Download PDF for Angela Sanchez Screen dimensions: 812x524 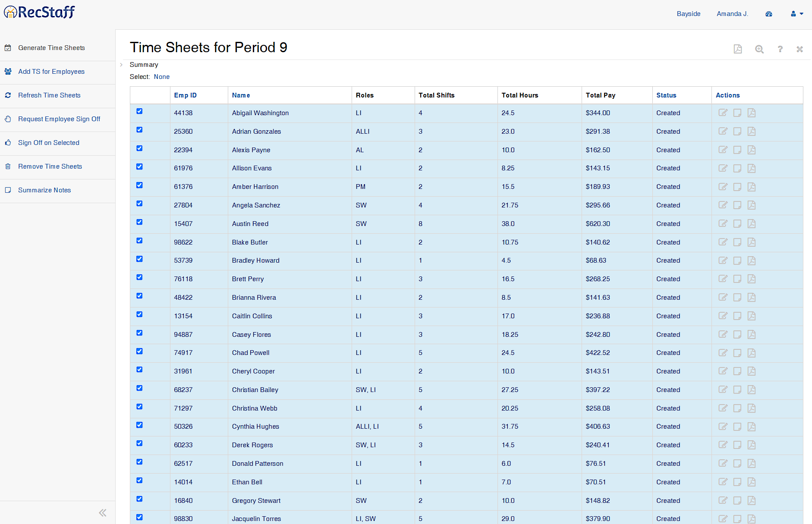(x=752, y=205)
